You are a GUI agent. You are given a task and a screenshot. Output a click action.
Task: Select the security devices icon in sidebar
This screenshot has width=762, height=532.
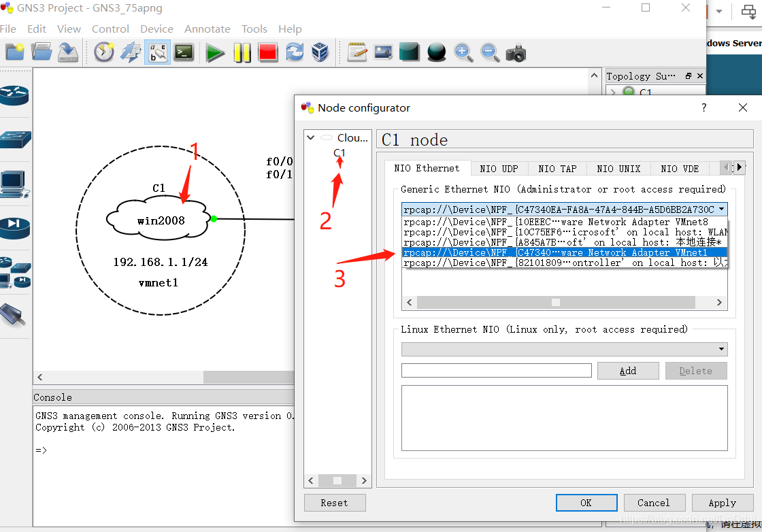tap(14, 228)
